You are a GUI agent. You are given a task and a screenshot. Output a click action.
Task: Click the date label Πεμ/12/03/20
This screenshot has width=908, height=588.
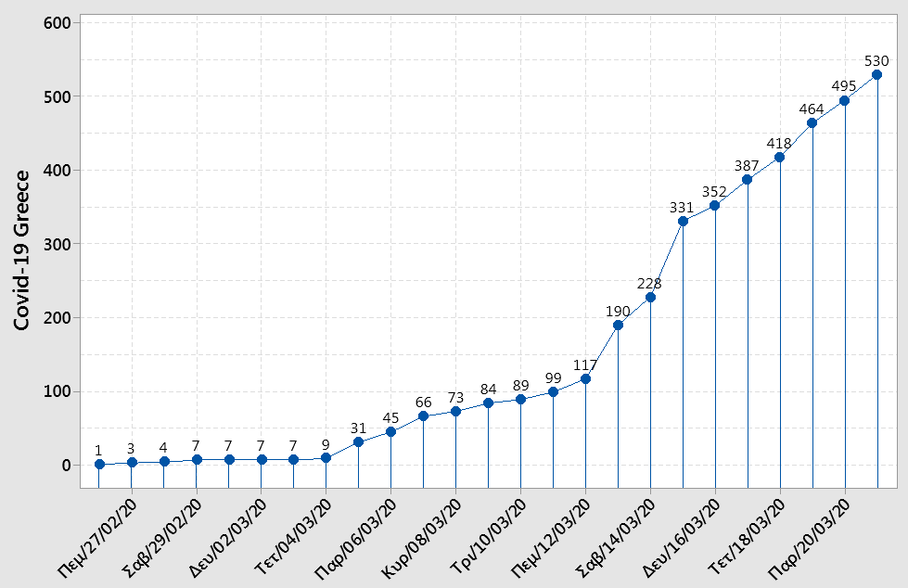pyautogui.click(x=552, y=538)
